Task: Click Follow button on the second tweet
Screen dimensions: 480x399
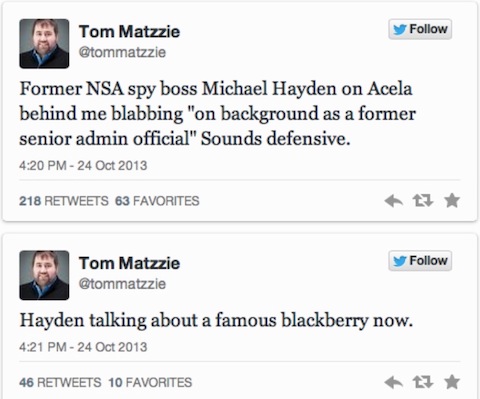Action: (x=420, y=261)
